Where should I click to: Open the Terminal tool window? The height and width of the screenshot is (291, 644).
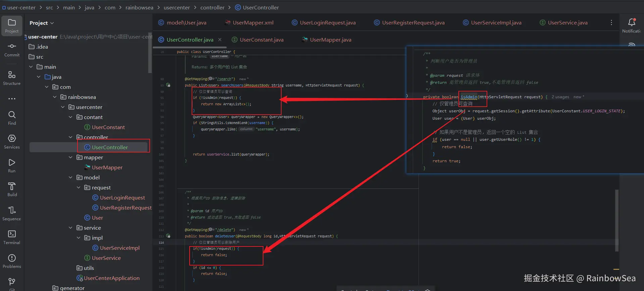coord(12,237)
